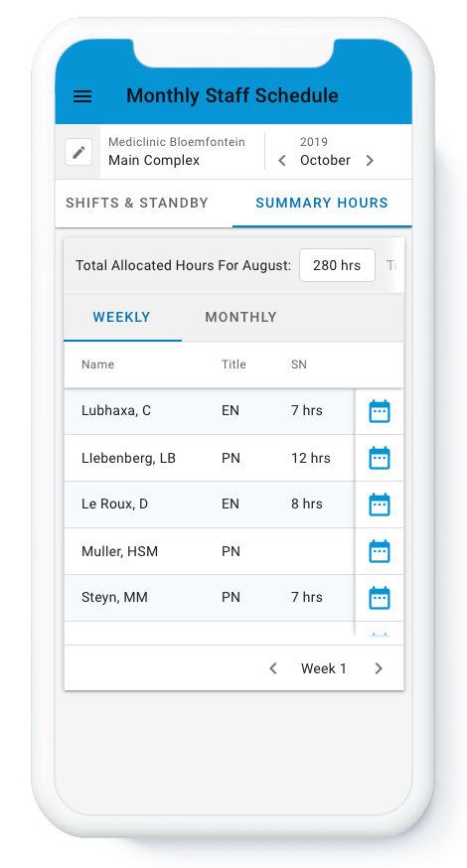Open calendar for Le Roux, D
This screenshot has height=868, width=467.
[380, 505]
